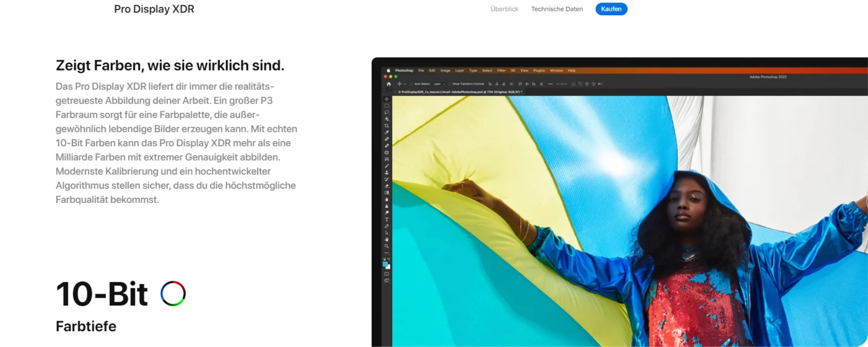Go to the Überblick page link
868x347 pixels.
504,9
